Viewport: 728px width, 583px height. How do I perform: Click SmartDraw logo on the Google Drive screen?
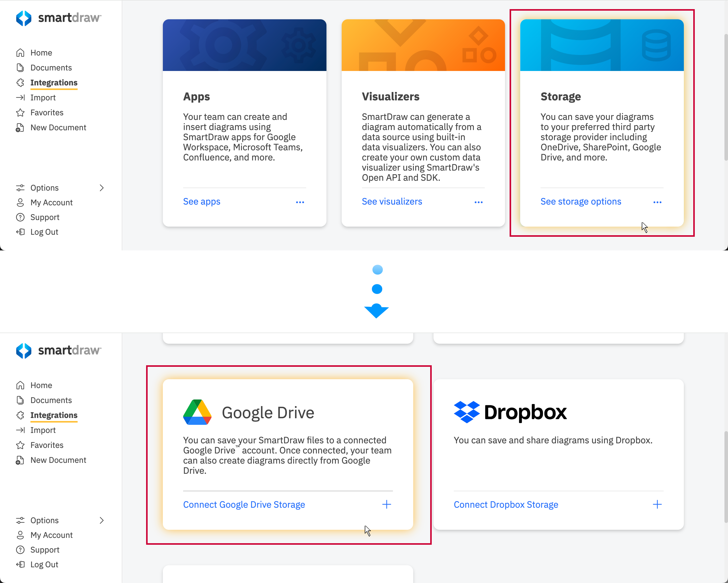click(x=58, y=351)
